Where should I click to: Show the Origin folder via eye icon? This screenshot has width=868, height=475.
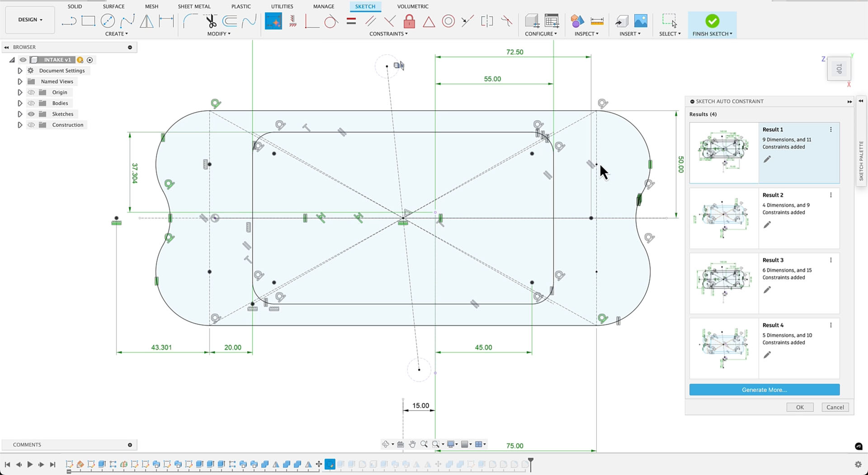(x=31, y=92)
